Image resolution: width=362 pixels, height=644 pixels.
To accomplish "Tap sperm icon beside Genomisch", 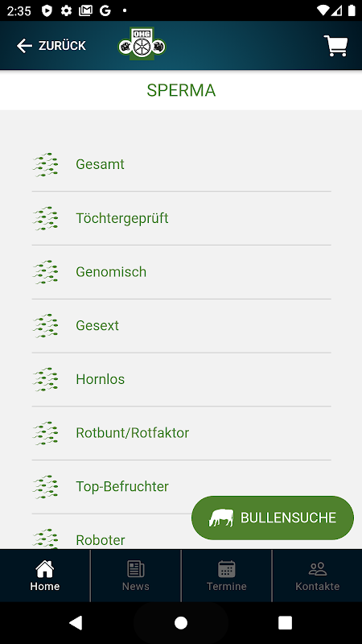I will [45, 272].
